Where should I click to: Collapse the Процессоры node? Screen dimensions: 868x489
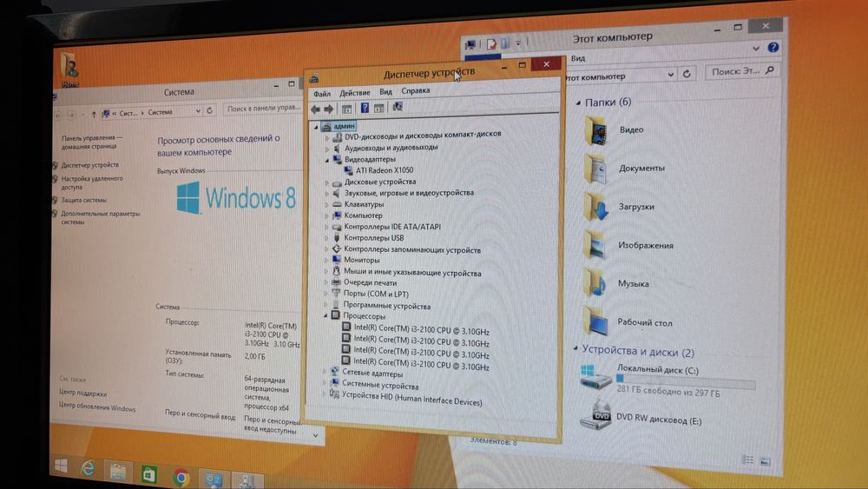[325, 315]
